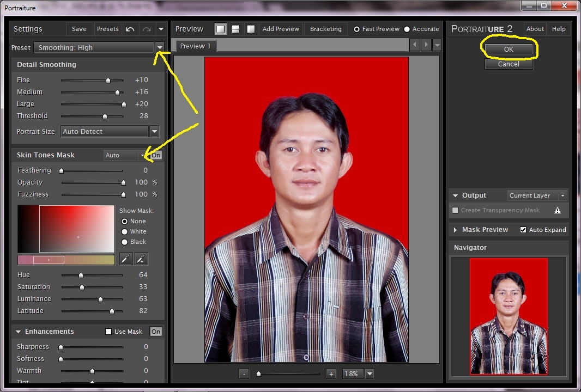Click the Medium smoothing slider handle

coord(118,92)
